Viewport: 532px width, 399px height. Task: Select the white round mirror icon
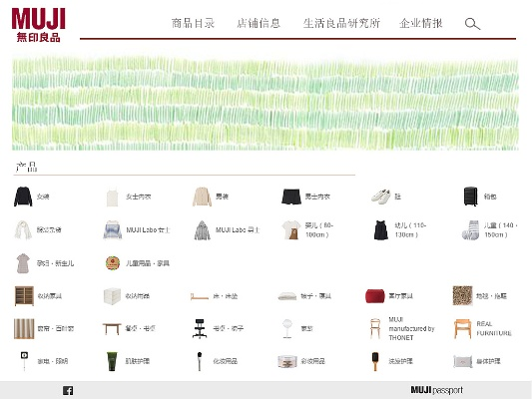click(287, 328)
